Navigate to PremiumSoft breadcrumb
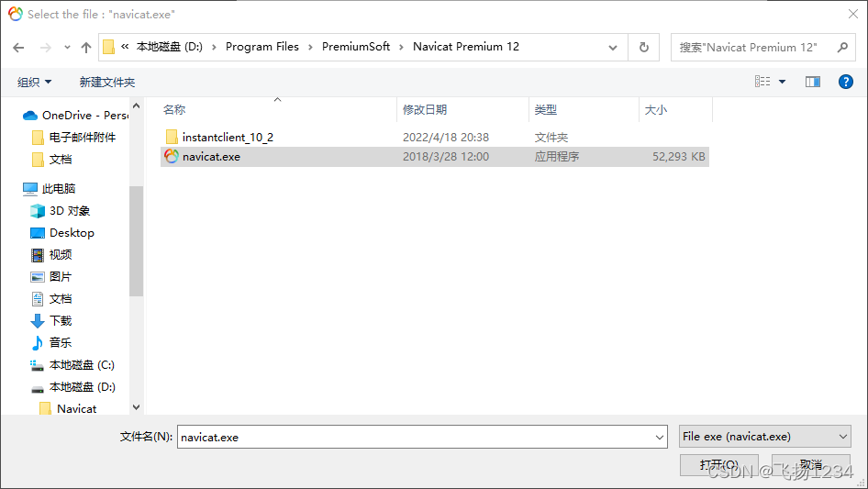868x489 pixels. pos(356,47)
